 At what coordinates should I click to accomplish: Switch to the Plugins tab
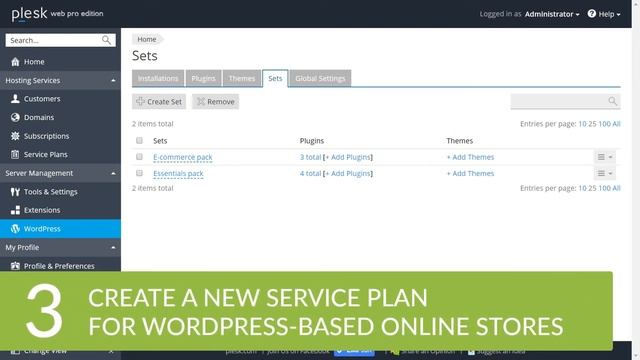click(203, 78)
